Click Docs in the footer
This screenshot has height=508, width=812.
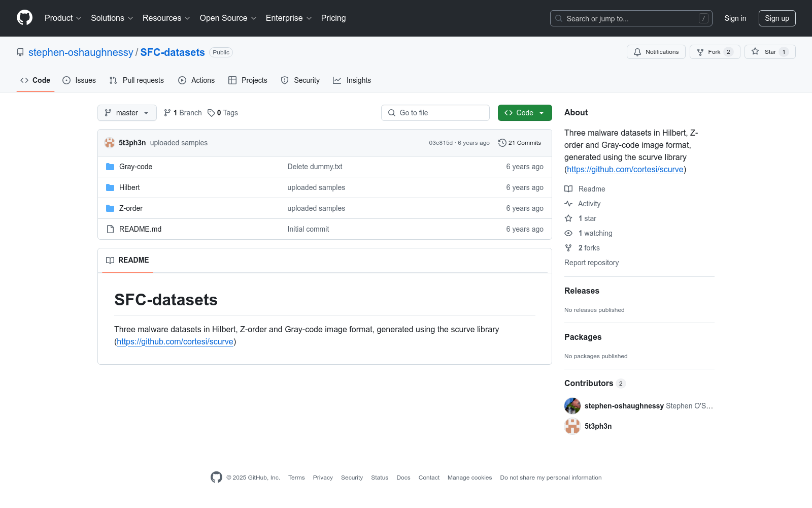403,478
